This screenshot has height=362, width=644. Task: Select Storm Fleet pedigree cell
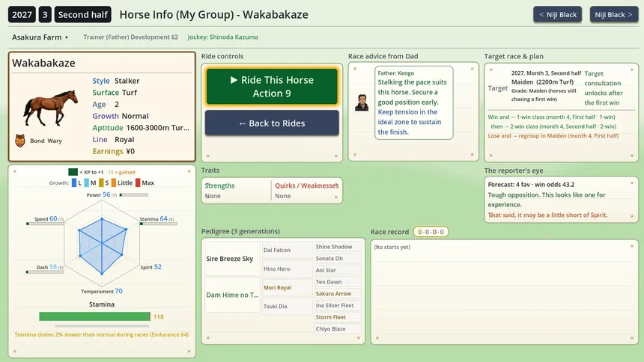pyautogui.click(x=338, y=317)
